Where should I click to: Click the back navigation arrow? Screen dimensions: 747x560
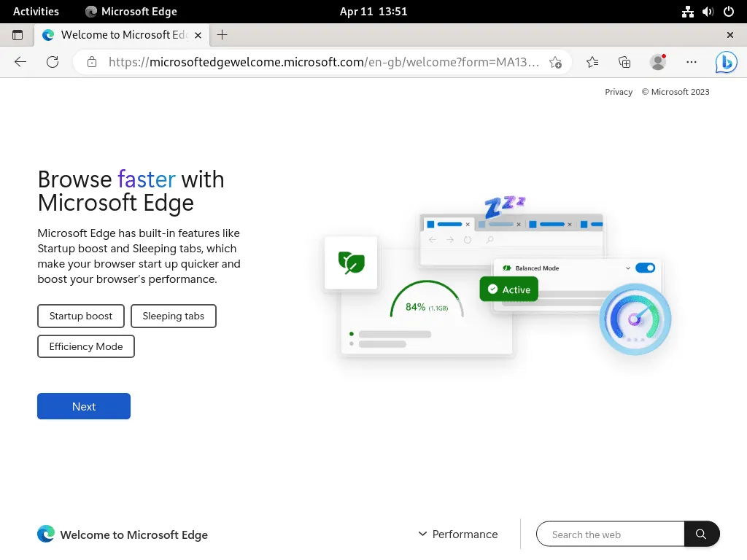20,62
